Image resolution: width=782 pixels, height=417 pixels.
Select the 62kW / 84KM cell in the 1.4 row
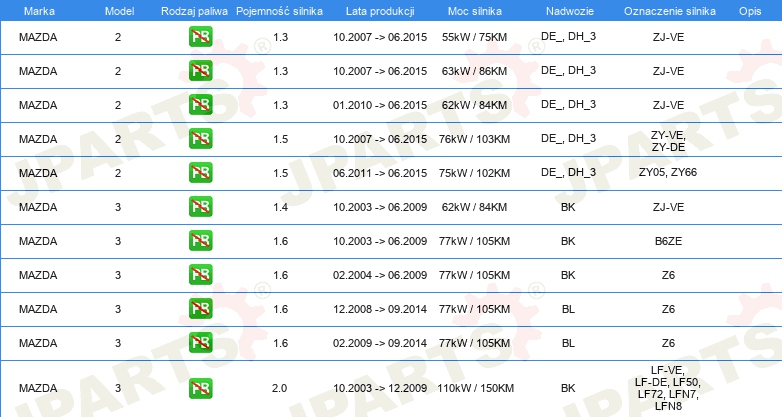[474, 207]
